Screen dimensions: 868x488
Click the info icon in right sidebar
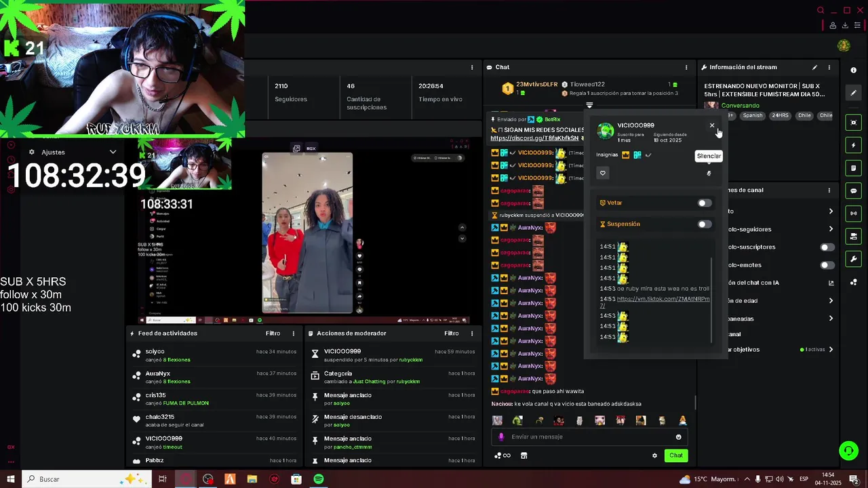(854, 70)
